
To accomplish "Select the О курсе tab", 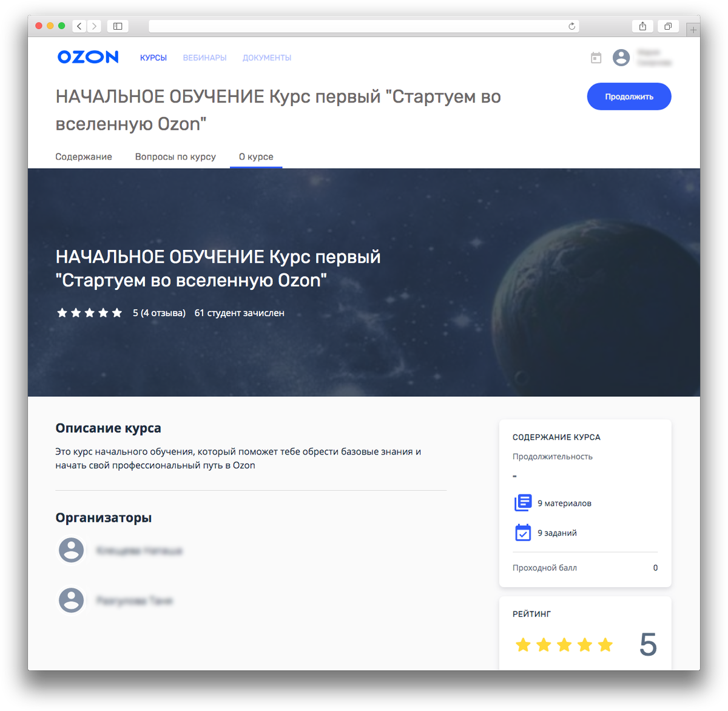I will 256,157.
